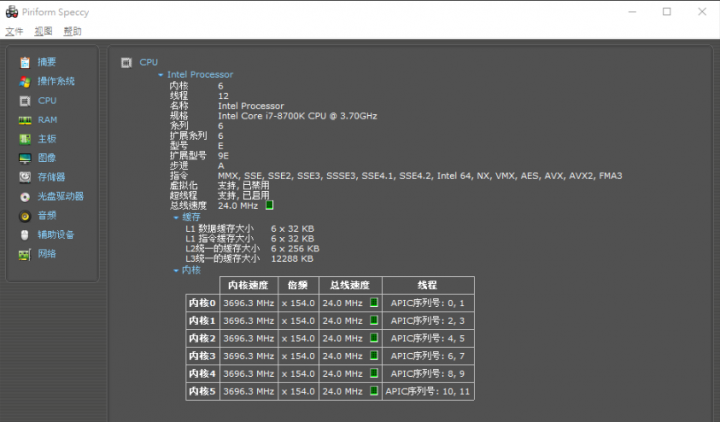Select the 内核3 row header
The width and height of the screenshot is (720, 422).
tap(202, 356)
